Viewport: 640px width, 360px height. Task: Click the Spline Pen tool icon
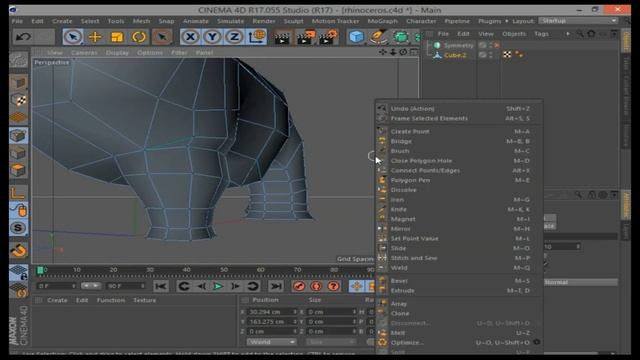pos(378,37)
